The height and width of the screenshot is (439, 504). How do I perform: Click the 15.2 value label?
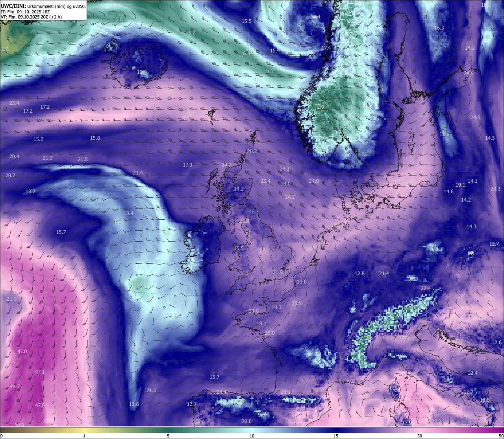click(38, 139)
